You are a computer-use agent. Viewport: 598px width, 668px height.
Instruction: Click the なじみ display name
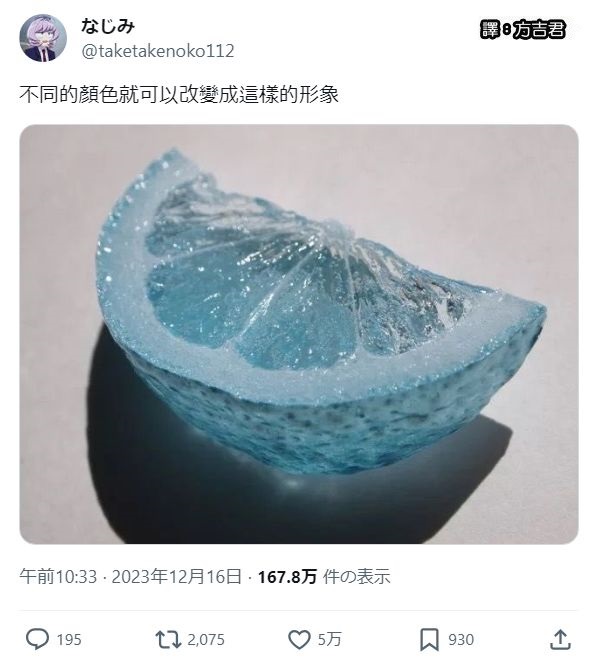point(108,26)
